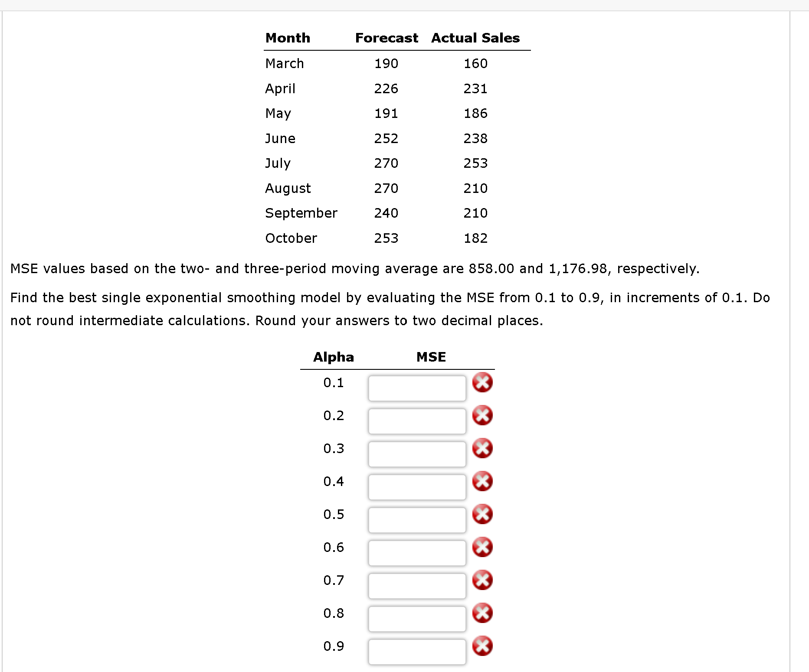Click the red X icon beside alpha 0.9
Viewport: 809px width, 672px height.
483,646
